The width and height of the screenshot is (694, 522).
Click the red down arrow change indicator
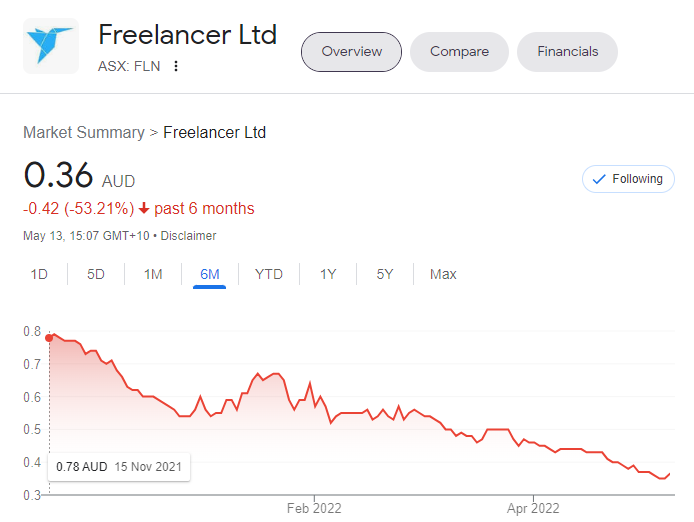tap(144, 208)
